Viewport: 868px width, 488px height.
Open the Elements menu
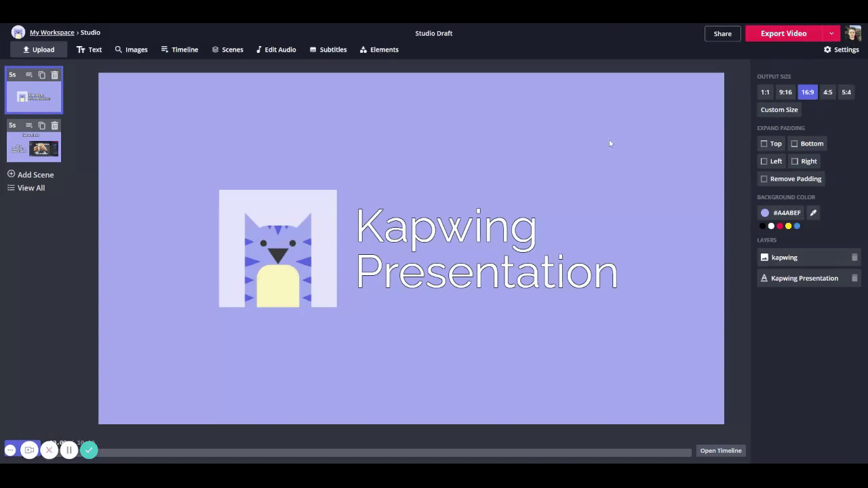click(379, 49)
